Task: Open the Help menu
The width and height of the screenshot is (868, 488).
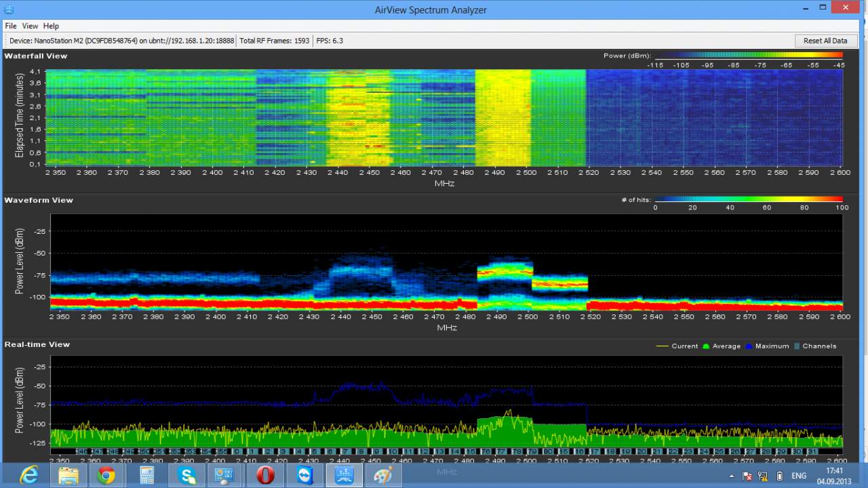Action: point(51,26)
